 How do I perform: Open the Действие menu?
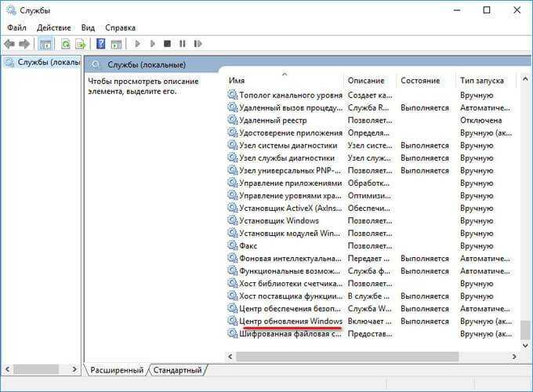(54, 28)
